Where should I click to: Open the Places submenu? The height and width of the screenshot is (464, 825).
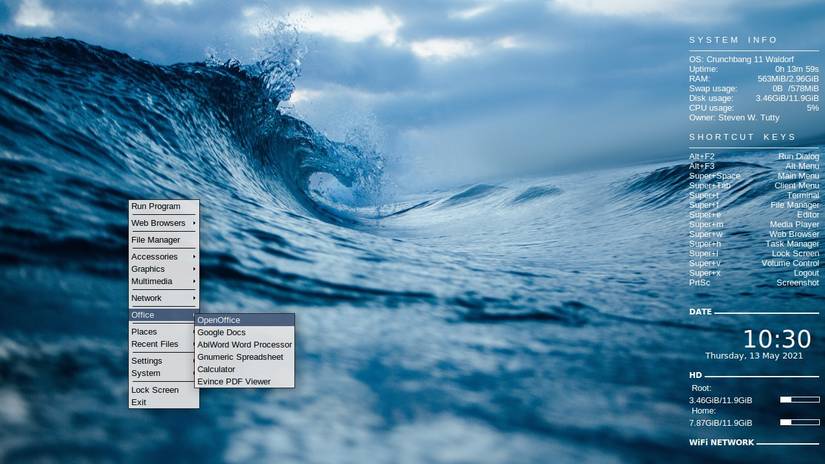click(x=164, y=332)
